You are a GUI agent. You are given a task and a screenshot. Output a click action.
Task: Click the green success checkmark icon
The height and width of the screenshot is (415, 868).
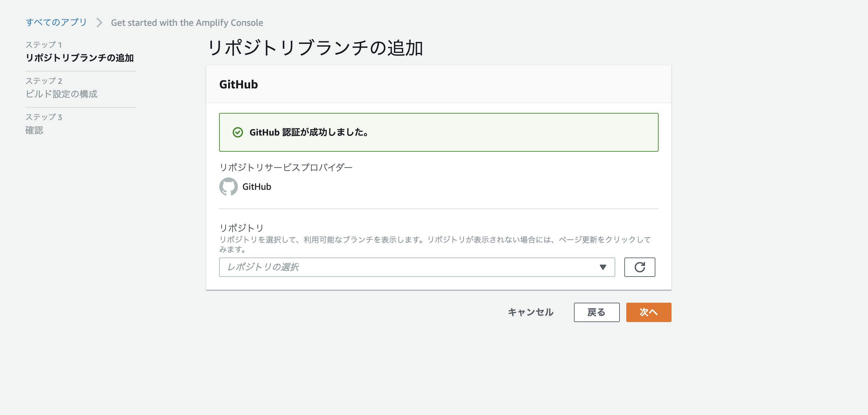pyautogui.click(x=238, y=132)
